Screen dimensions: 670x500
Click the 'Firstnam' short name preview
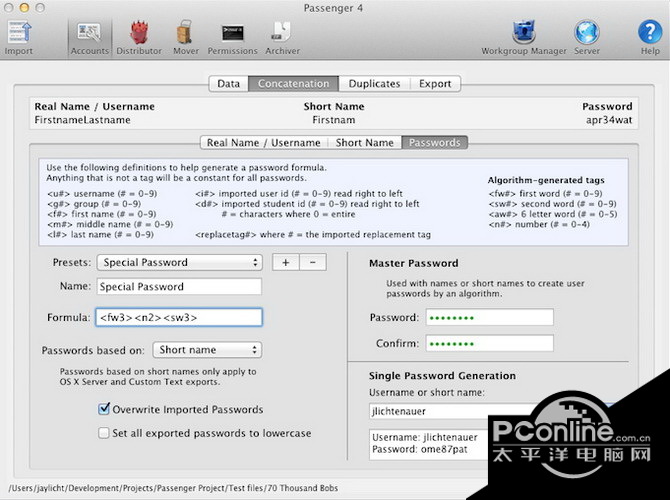[x=334, y=120]
